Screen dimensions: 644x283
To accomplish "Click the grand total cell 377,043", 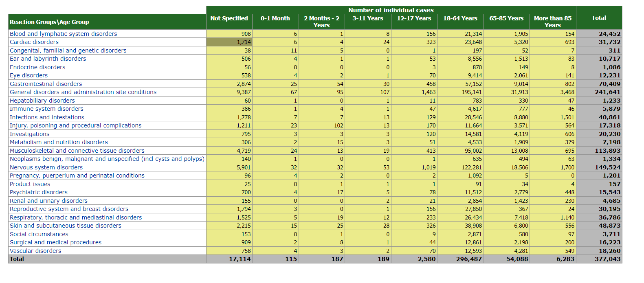I will pyautogui.click(x=607, y=259).
